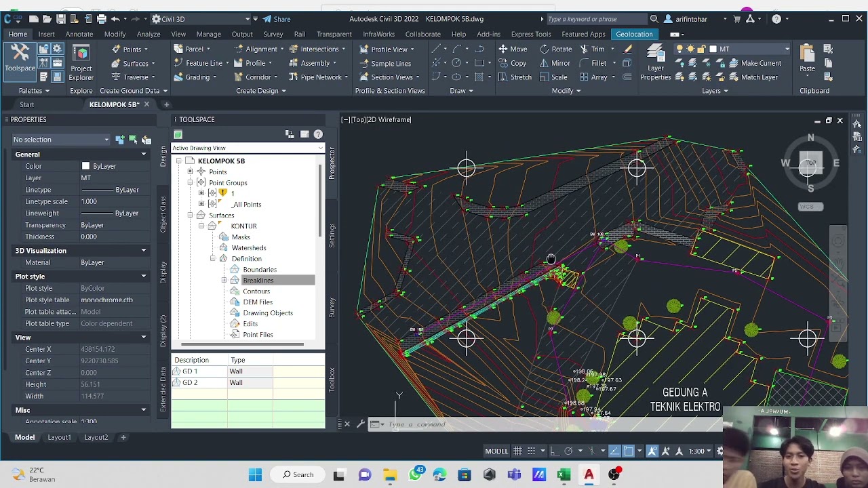Toggle 2D object snap in status bar

629,451
